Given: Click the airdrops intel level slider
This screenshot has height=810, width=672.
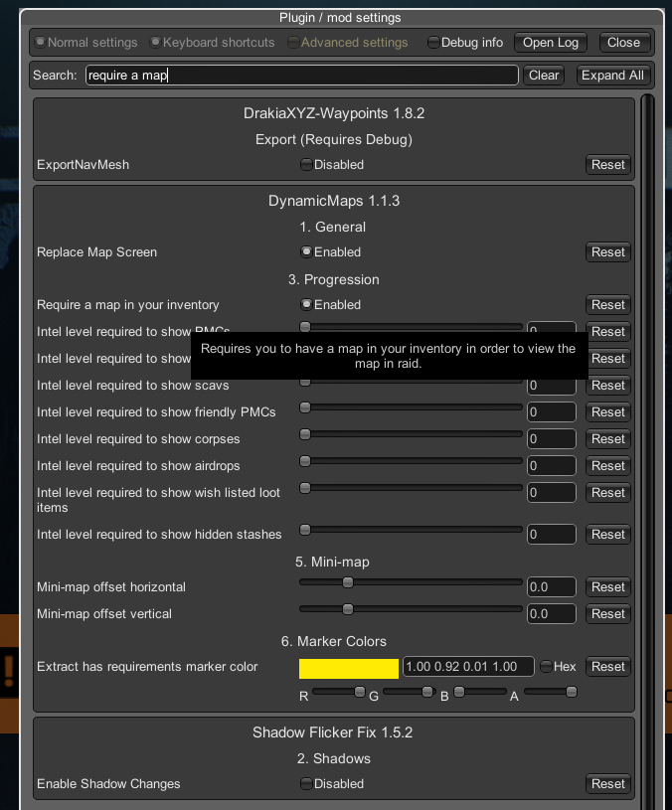Looking at the screenshot, I should pos(411,461).
